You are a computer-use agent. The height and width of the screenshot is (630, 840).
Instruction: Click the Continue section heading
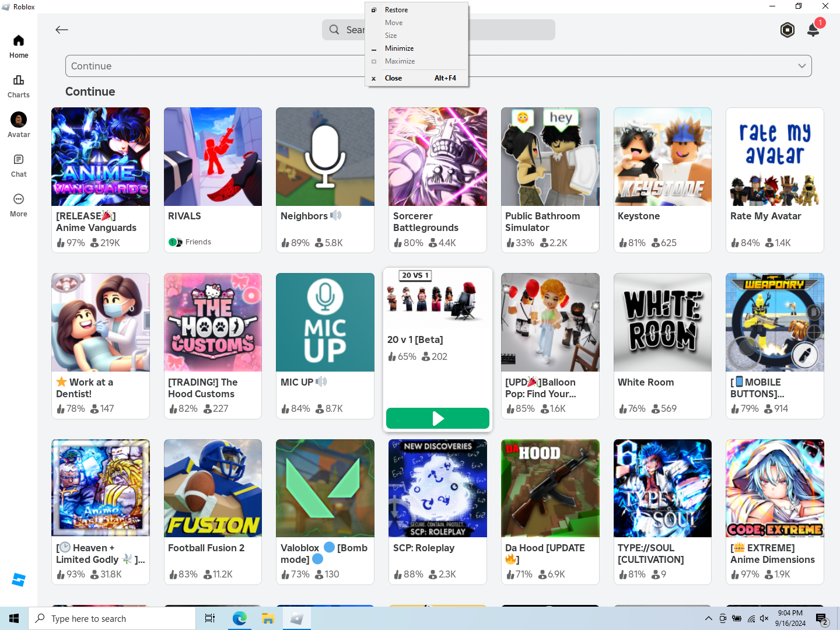(90, 92)
